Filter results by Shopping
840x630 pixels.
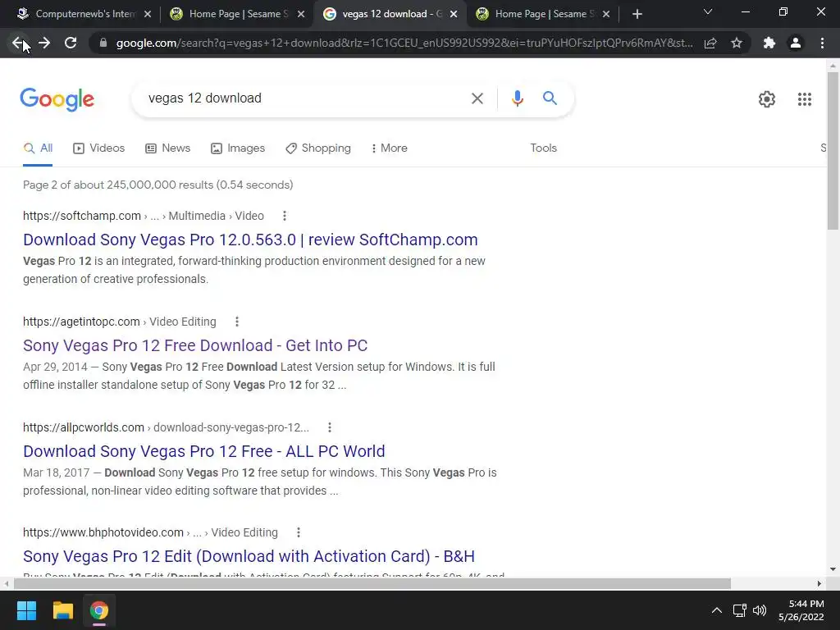tap(318, 148)
